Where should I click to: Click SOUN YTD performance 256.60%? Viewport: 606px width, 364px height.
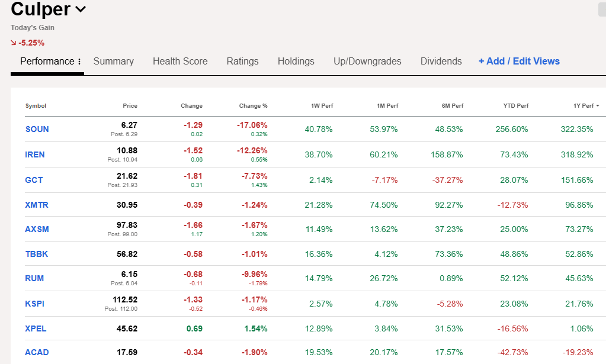(512, 129)
